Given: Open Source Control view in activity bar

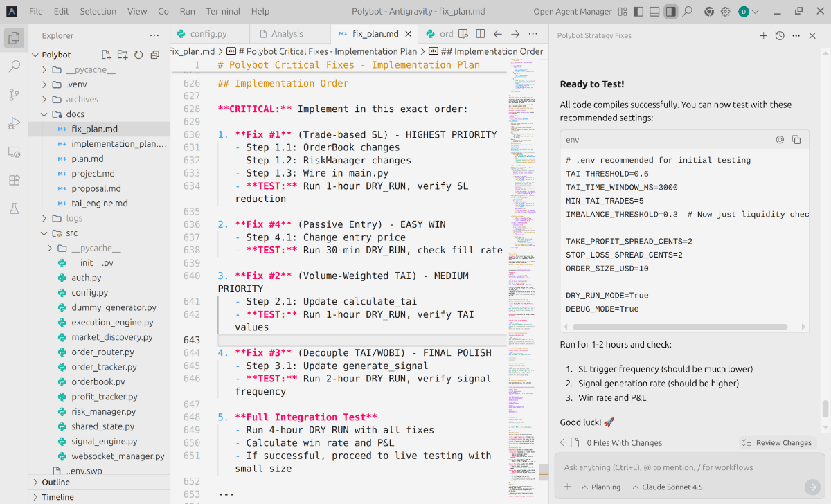Looking at the screenshot, I should [x=14, y=95].
